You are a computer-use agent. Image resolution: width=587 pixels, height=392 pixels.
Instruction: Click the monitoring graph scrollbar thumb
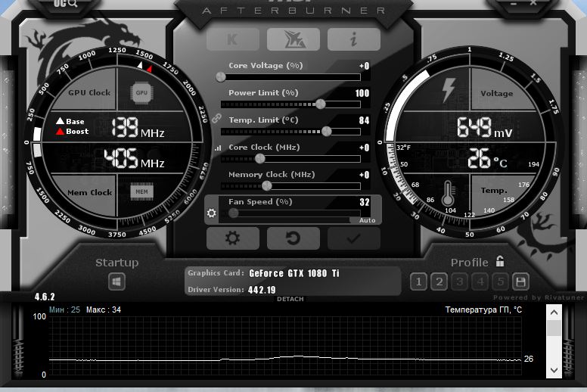pyautogui.click(x=554, y=328)
